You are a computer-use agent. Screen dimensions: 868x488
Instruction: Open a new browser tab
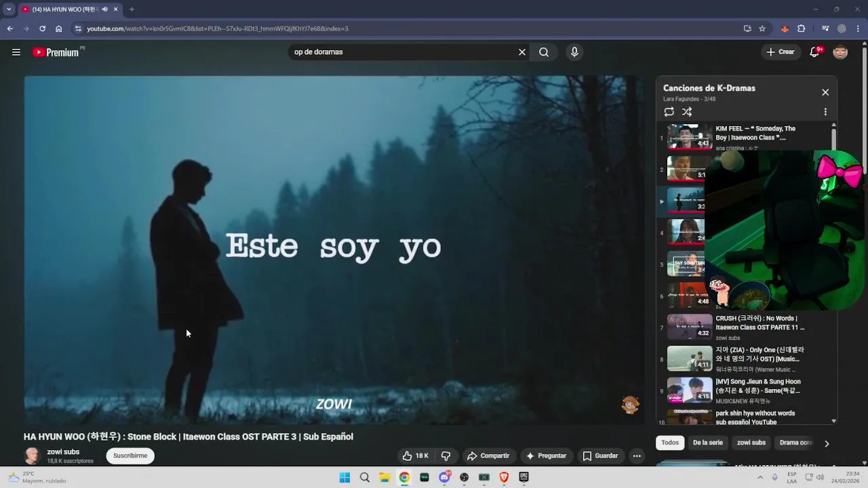click(132, 9)
